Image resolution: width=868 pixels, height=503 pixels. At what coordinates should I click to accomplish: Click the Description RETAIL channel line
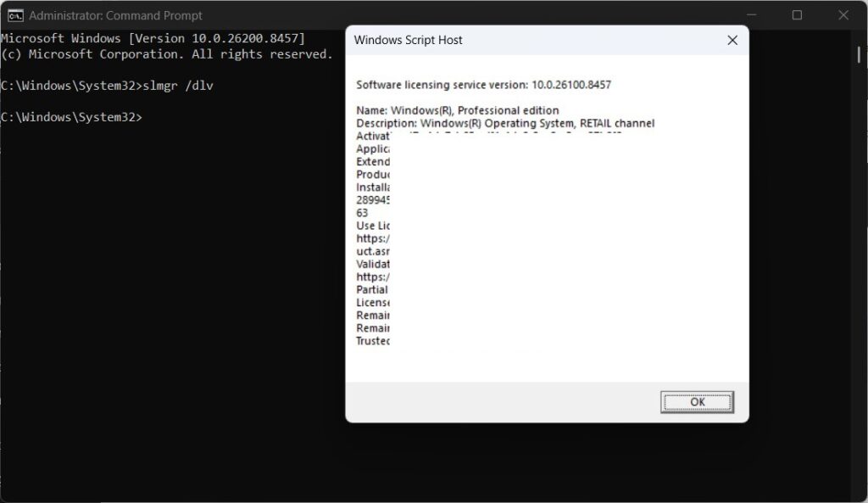click(x=505, y=123)
